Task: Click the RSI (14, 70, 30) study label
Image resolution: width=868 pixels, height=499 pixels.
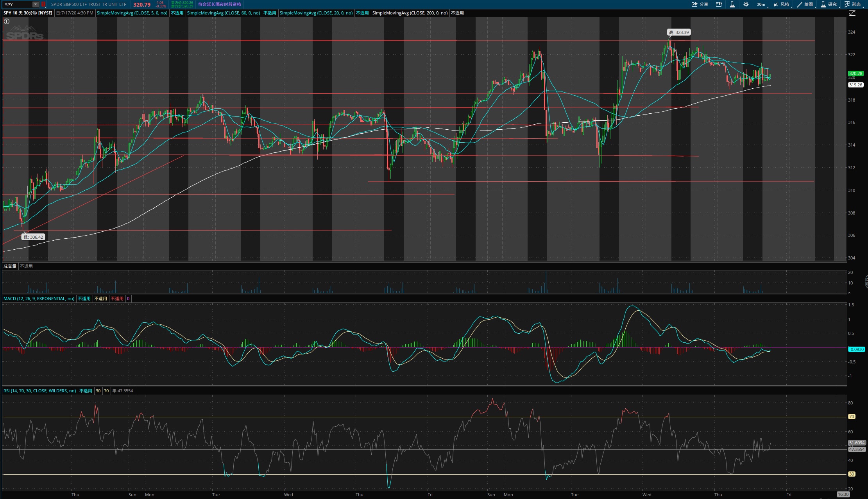Action: (40, 391)
